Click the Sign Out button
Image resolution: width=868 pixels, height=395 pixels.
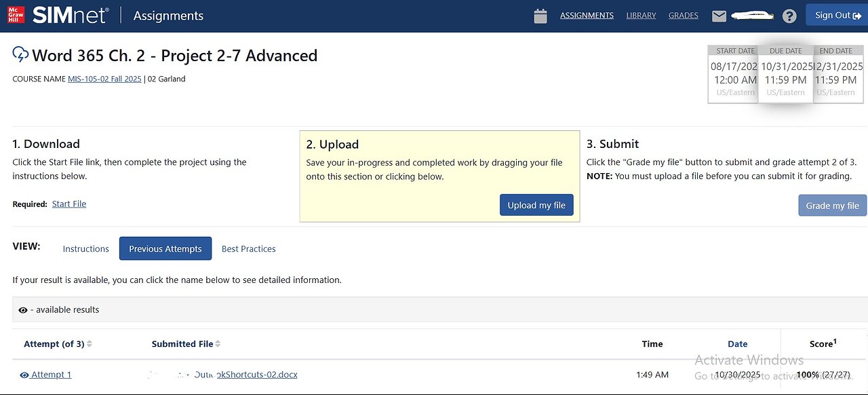837,16
